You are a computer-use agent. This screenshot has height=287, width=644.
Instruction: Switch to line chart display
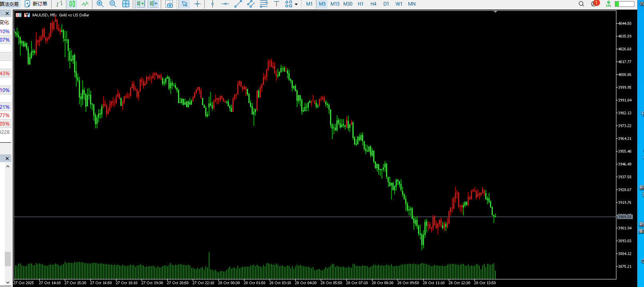pos(85,4)
